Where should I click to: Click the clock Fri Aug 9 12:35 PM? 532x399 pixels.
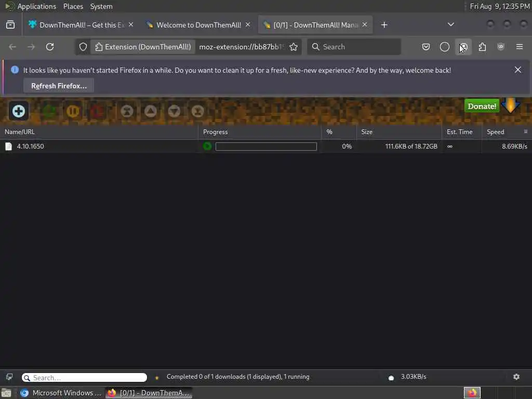tap(499, 6)
